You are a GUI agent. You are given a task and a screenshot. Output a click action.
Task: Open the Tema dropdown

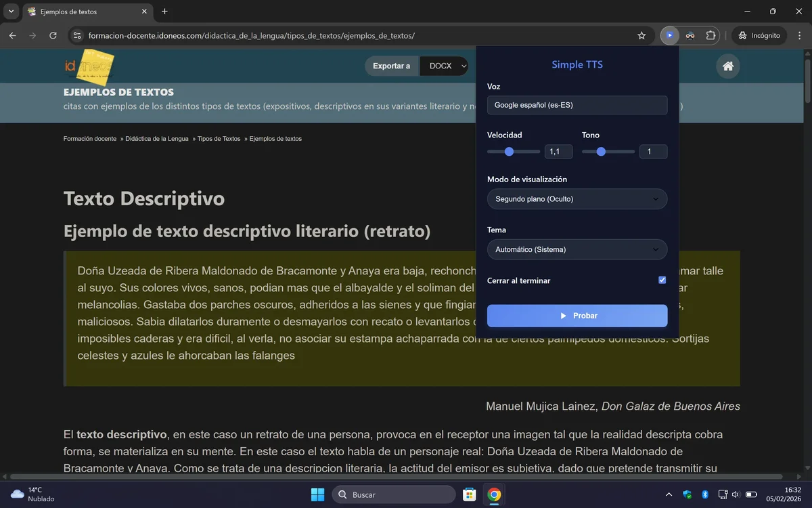(577, 249)
